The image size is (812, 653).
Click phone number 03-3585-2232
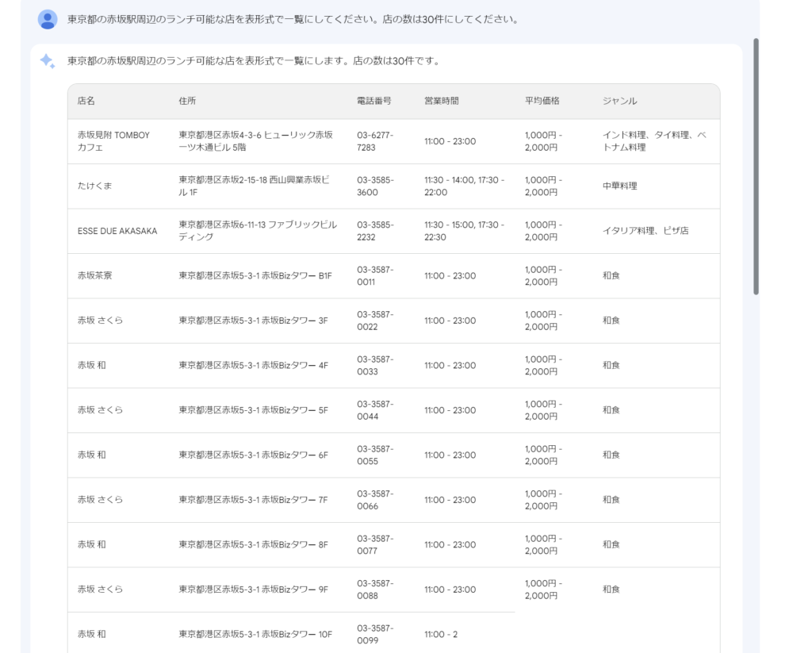coord(375,231)
